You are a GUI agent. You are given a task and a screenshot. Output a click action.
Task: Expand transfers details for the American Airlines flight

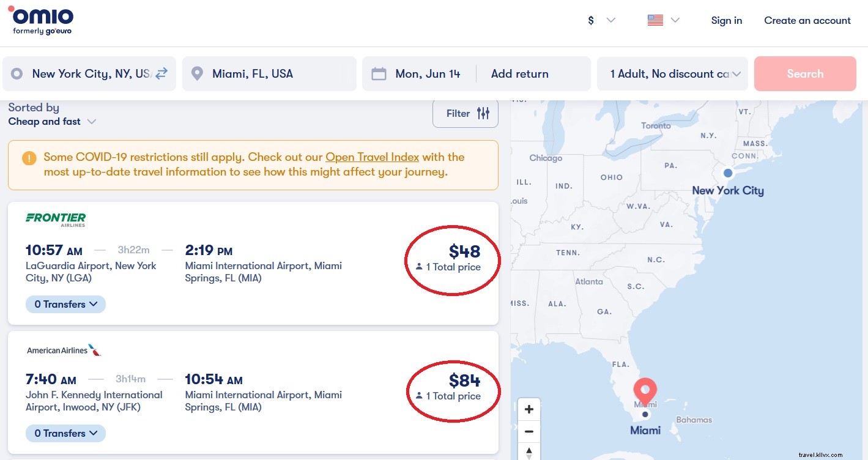(65, 433)
